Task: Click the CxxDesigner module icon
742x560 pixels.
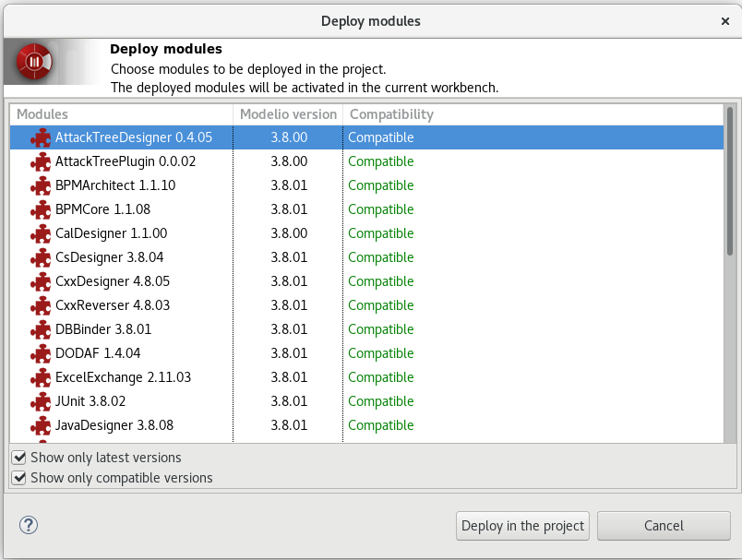Action: click(41, 281)
